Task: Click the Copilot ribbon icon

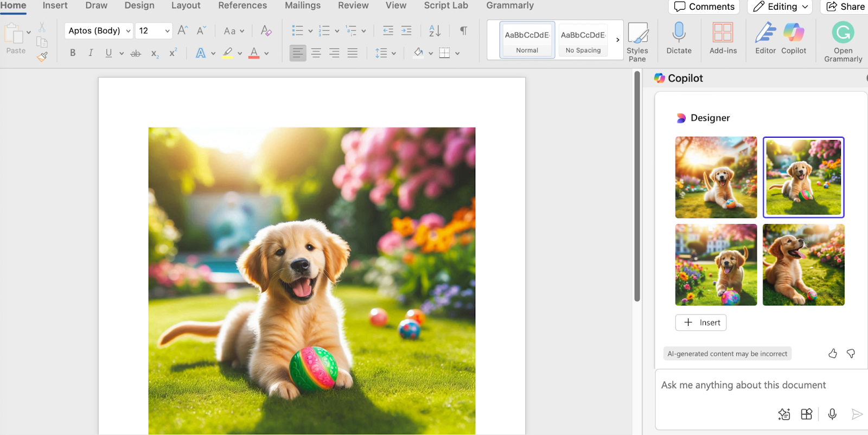Action: click(794, 33)
